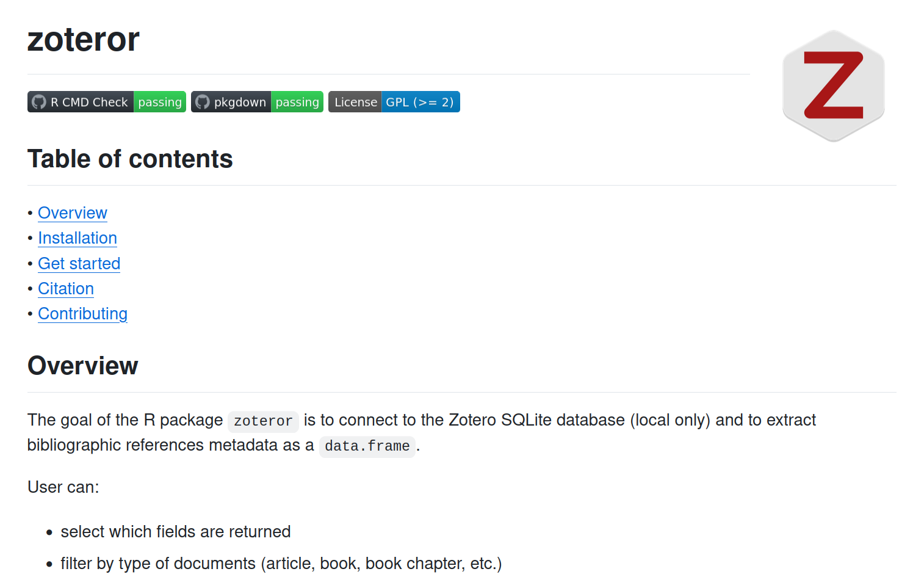Click the blue GPL (>= 2) badge label

(420, 102)
